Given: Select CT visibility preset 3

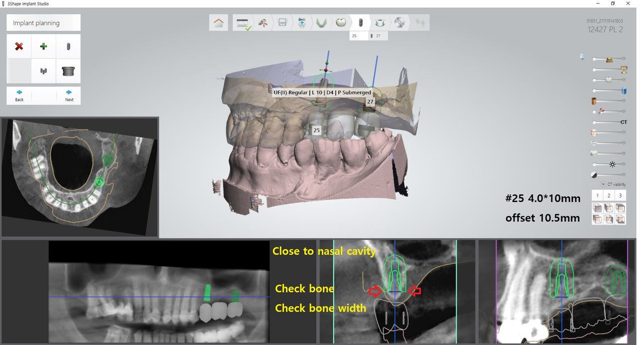Looking at the screenshot, I should 620,195.
